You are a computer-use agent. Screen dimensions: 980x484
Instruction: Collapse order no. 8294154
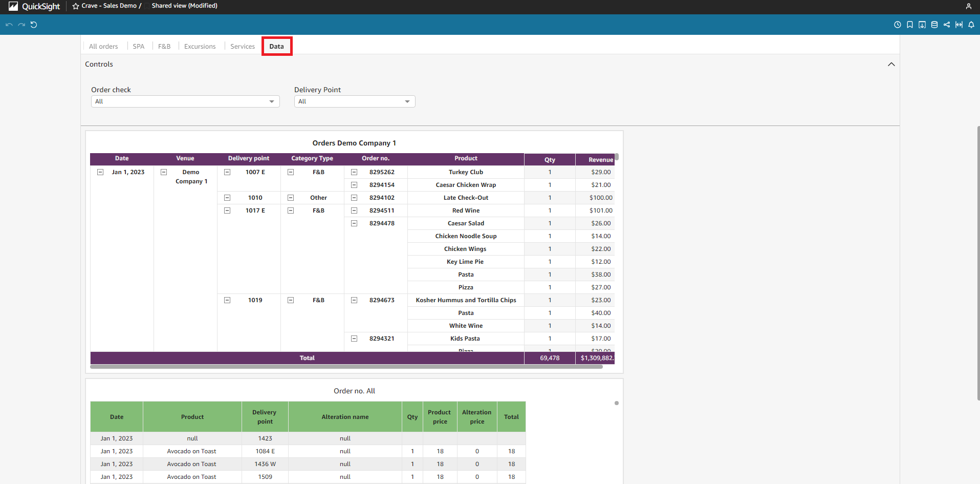[x=354, y=185]
